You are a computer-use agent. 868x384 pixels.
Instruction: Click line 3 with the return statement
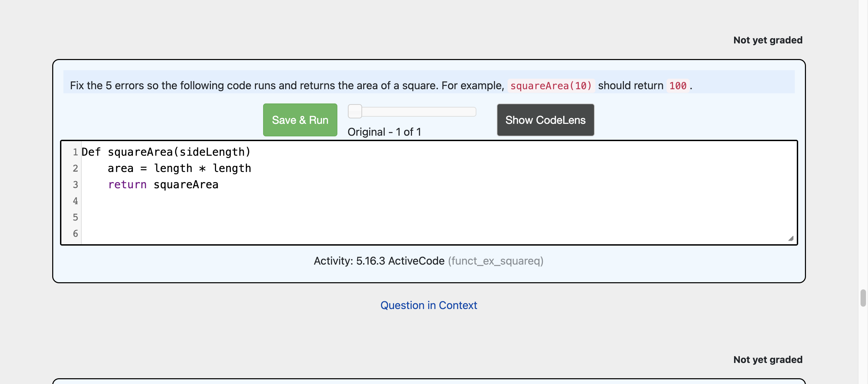(x=163, y=184)
